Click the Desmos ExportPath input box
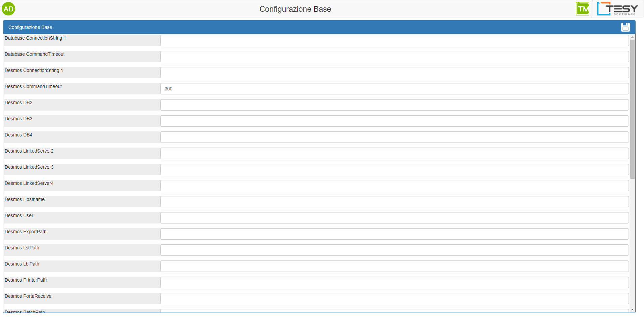Viewport: 644px width, 325px height. point(394,234)
